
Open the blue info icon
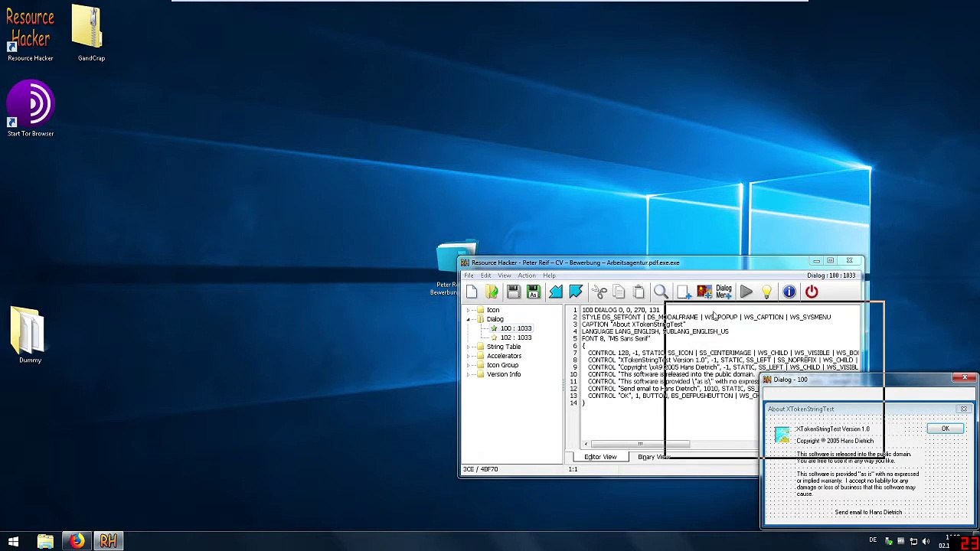point(789,292)
